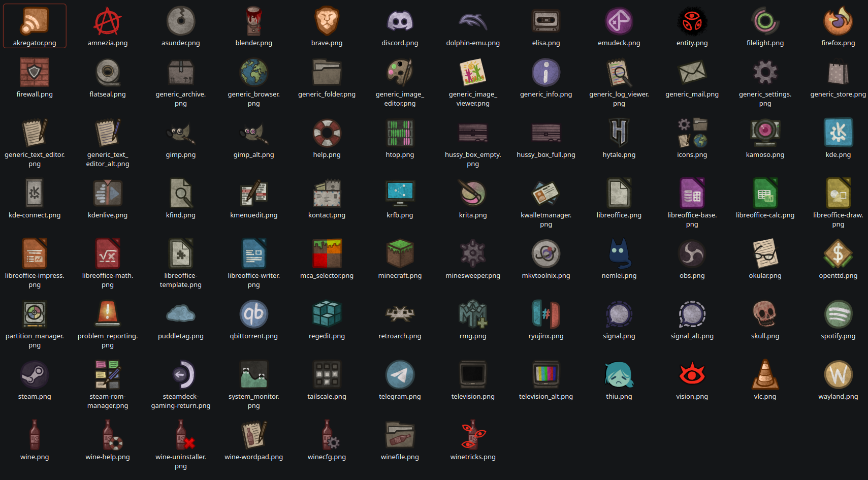Select the "hussy_box_full.png" label
Screen dimensions: 868x480
(x=546, y=155)
